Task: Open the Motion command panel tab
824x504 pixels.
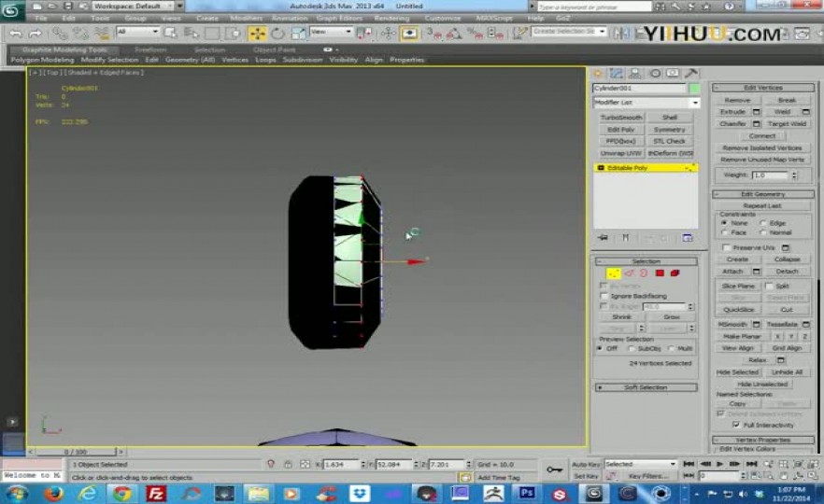Action: pyautogui.click(x=655, y=74)
